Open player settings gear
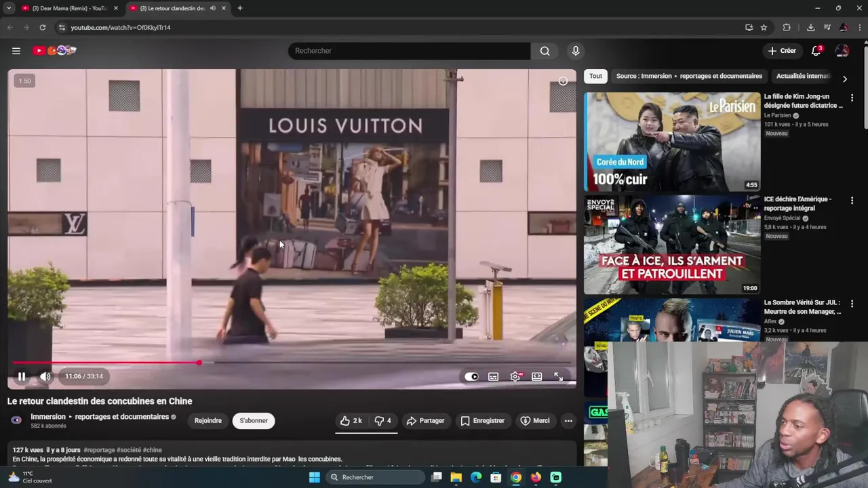 [515, 377]
